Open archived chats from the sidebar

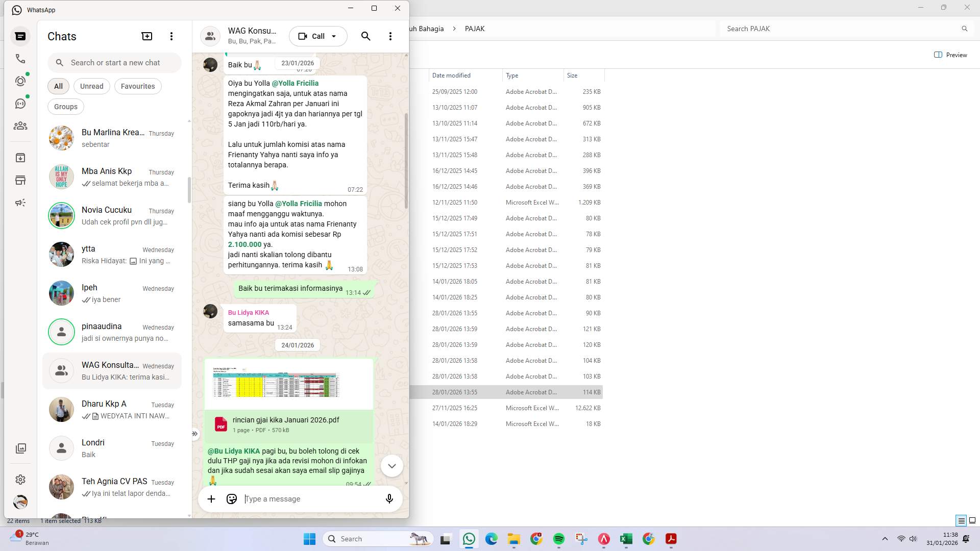[x=20, y=158]
